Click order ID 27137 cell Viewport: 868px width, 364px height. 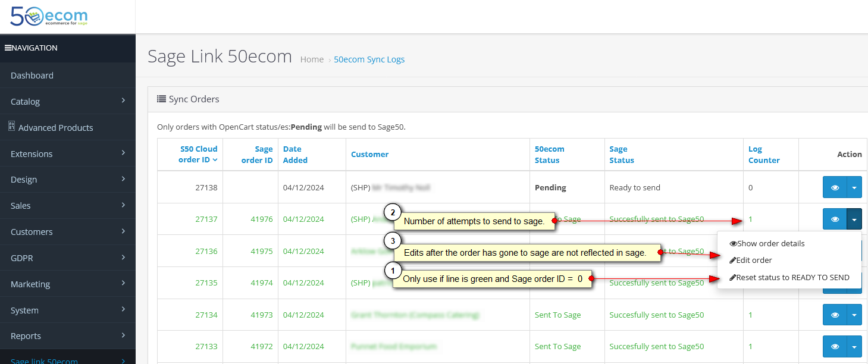point(206,219)
